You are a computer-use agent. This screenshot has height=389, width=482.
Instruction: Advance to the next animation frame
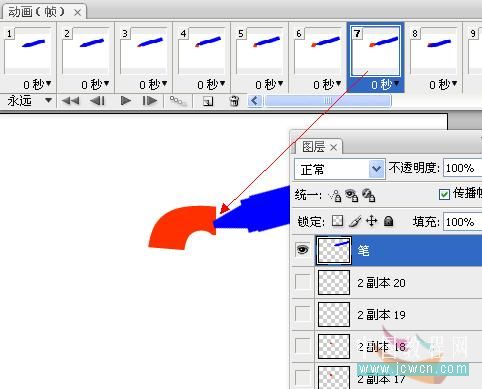(149, 100)
